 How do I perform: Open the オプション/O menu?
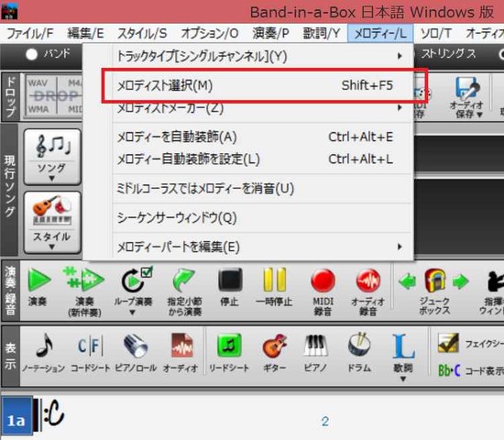(210, 33)
